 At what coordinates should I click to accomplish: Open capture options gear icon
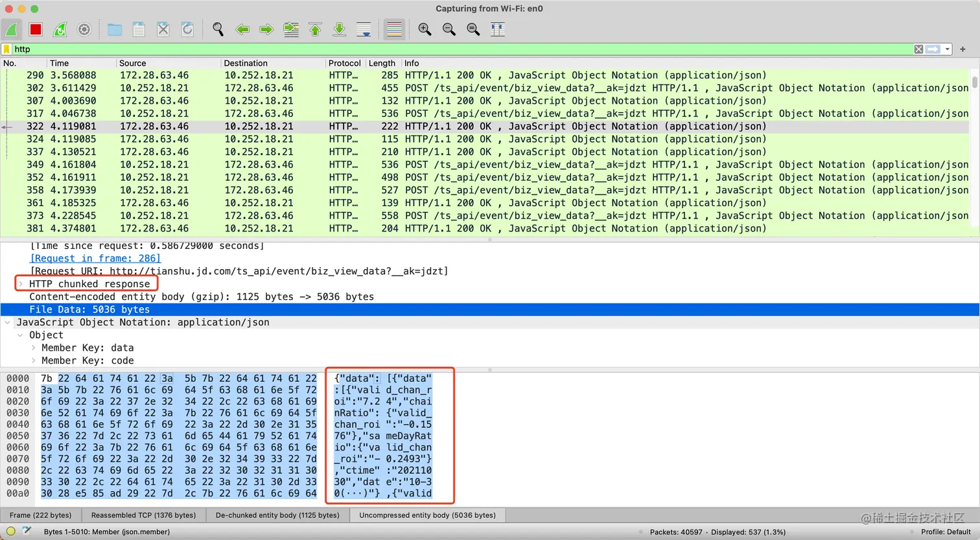[84, 29]
